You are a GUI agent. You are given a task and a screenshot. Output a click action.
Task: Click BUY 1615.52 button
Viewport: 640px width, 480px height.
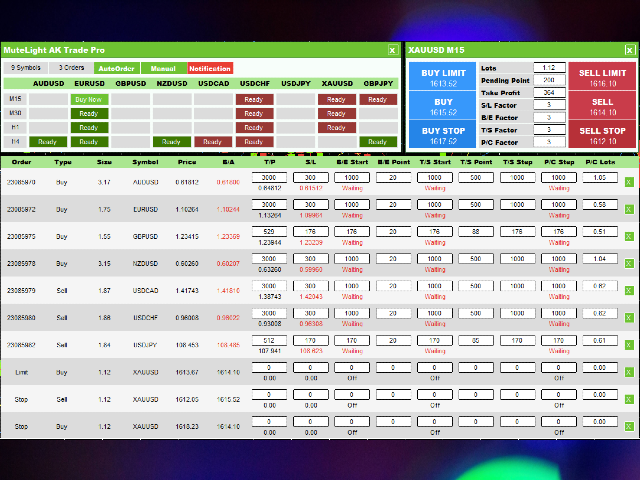(x=443, y=105)
